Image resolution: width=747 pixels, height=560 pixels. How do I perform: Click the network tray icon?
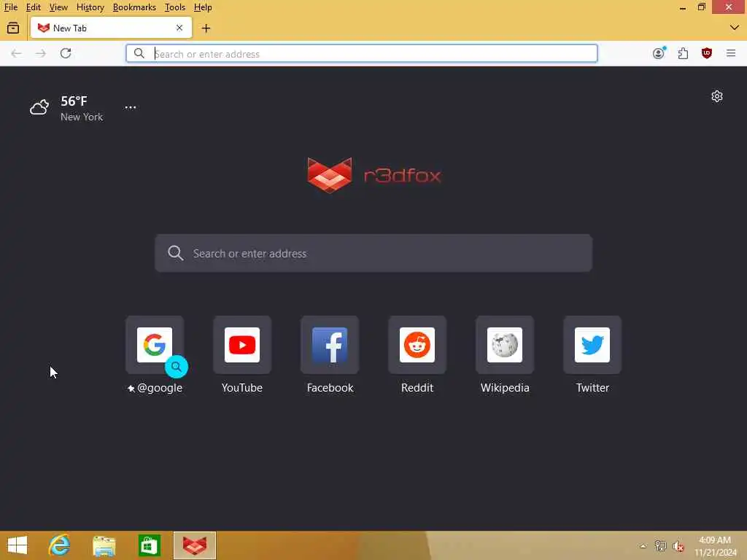[660, 546]
